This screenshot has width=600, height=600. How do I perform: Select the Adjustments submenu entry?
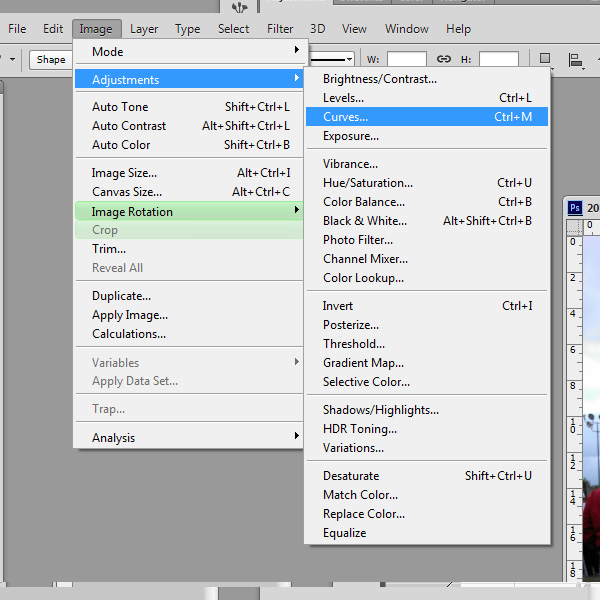(x=189, y=79)
